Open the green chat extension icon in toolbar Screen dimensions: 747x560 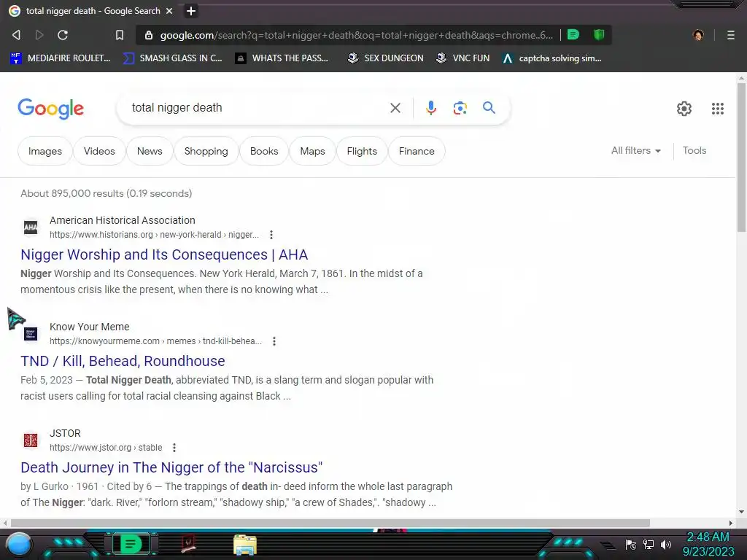(573, 34)
